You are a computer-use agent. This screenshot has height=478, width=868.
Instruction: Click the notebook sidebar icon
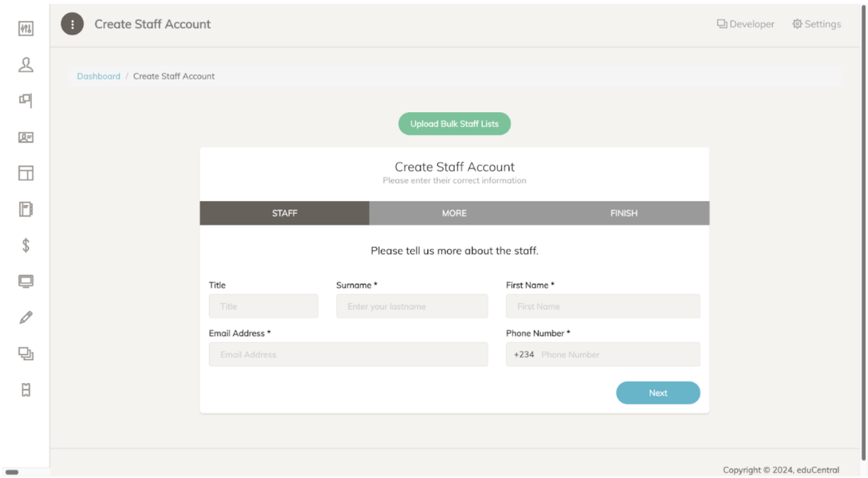point(26,209)
